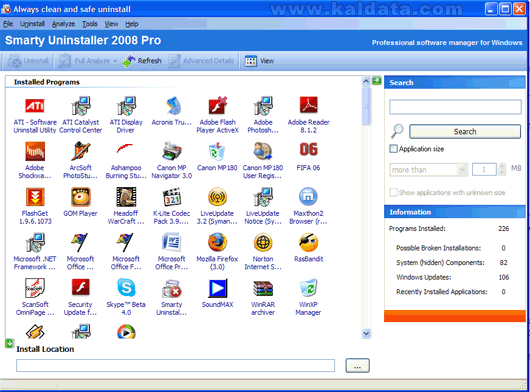This screenshot has height=392, width=530.
Task: Enable the Application size checkbox
Action: (x=393, y=149)
